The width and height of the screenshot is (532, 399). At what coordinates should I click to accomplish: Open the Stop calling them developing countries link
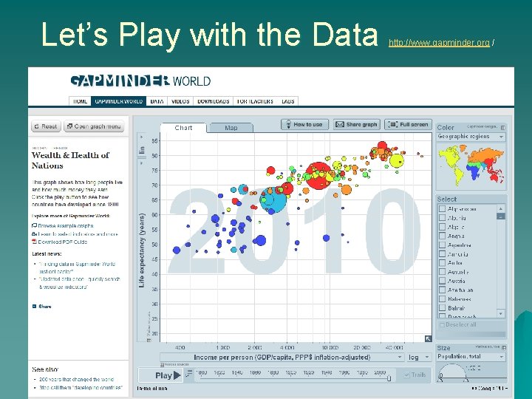81,387
